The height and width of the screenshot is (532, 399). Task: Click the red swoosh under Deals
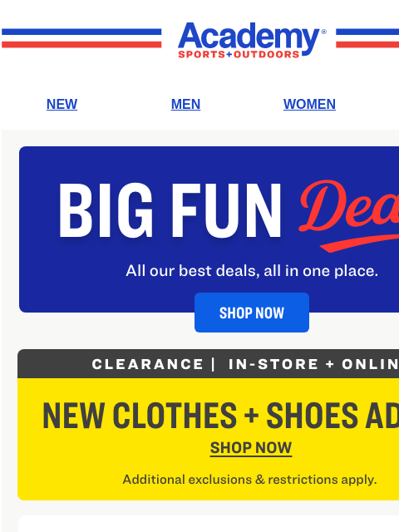(360, 244)
